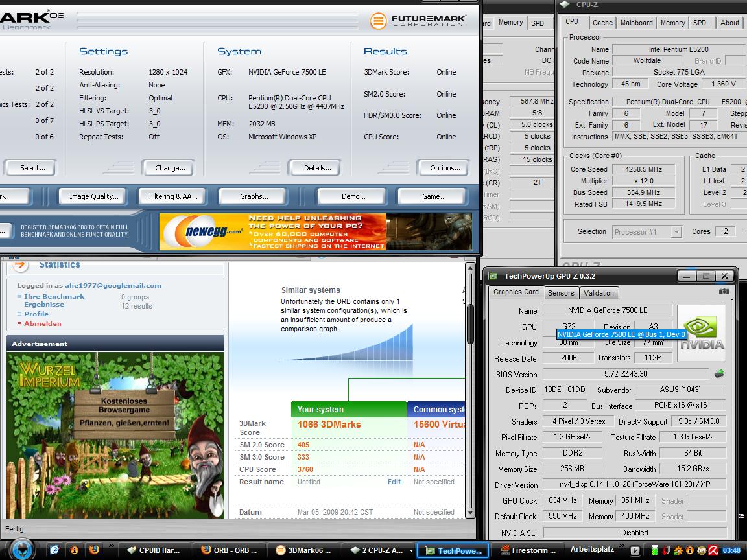Click the orange info quick launch icon
This screenshot has width=747, height=560.
pos(75,550)
